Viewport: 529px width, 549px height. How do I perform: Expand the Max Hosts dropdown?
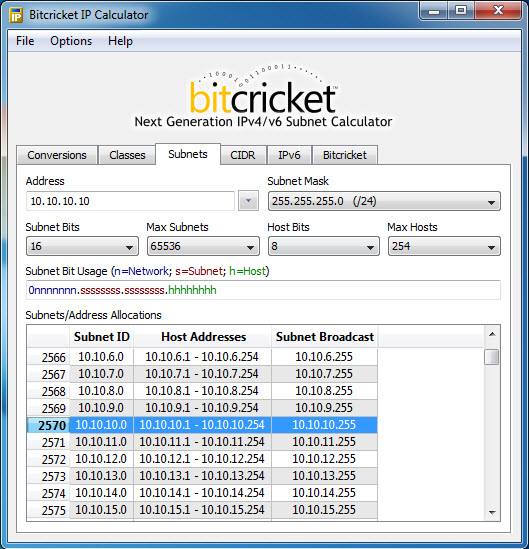[x=444, y=246]
